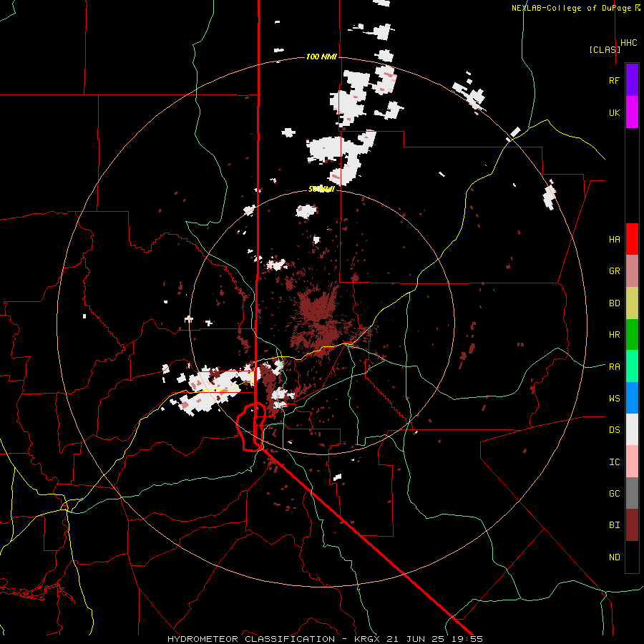The height and width of the screenshot is (644, 644).
Task: Click the '50 NMI' range ring label
Action: tap(321, 189)
